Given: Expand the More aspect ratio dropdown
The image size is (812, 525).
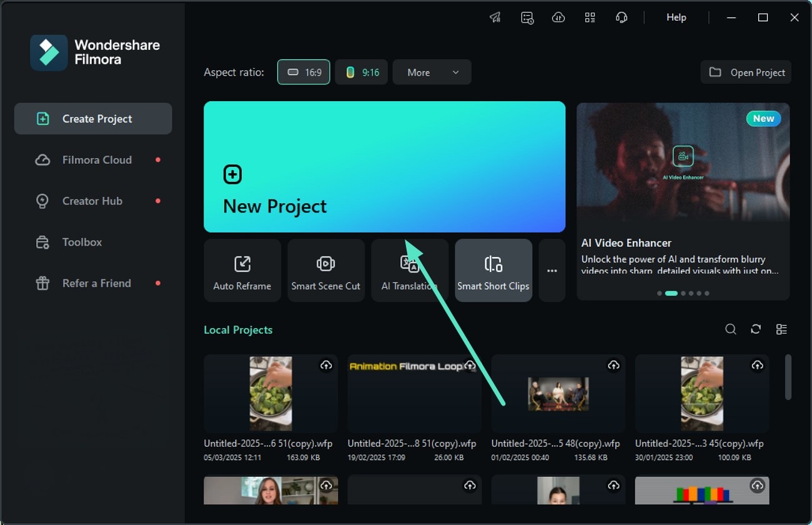Looking at the screenshot, I should pos(432,72).
